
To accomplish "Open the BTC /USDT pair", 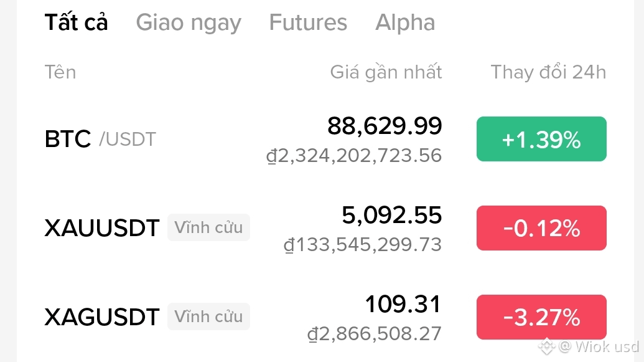I will click(100, 139).
